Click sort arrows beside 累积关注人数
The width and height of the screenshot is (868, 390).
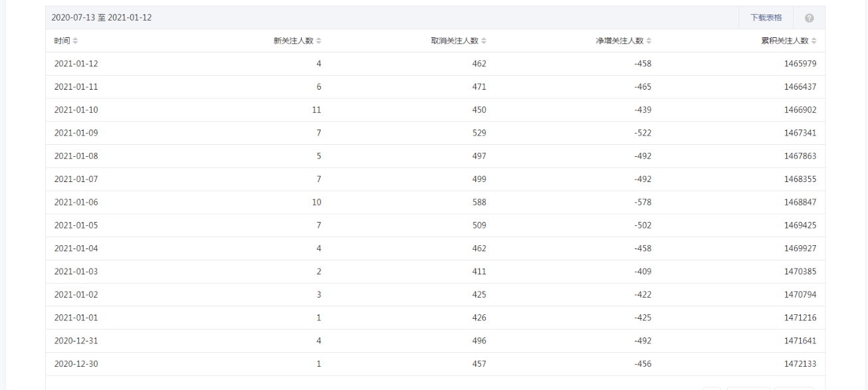pos(814,41)
